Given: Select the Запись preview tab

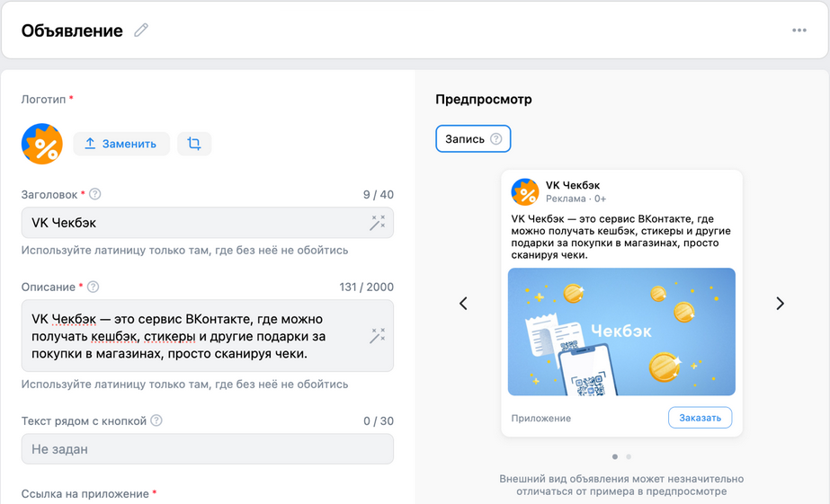Looking at the screenshot, I should (x=473, y=138).
